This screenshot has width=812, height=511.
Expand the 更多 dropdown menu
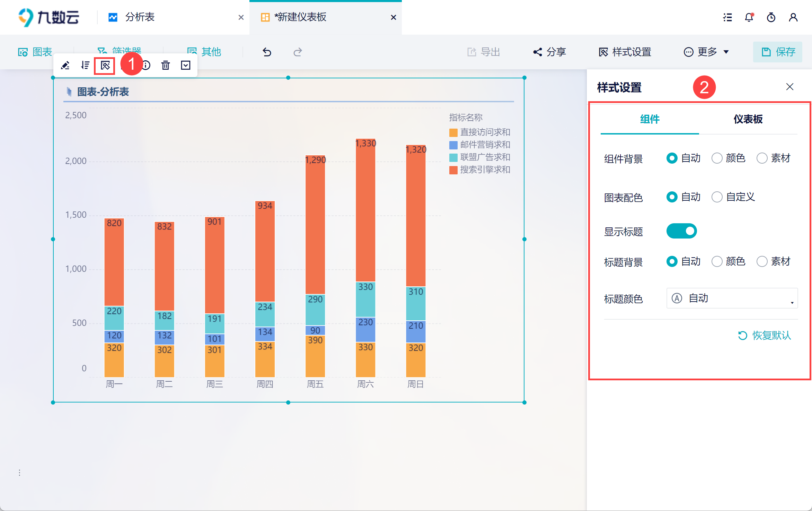pyautogui.click(x=707, y=52)
